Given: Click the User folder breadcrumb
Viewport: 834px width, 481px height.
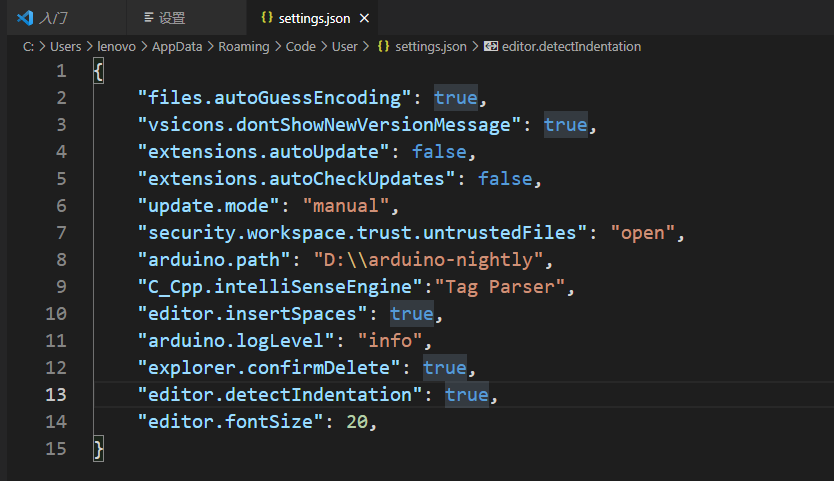Looking at the screenshot, I should coord(344,46).
